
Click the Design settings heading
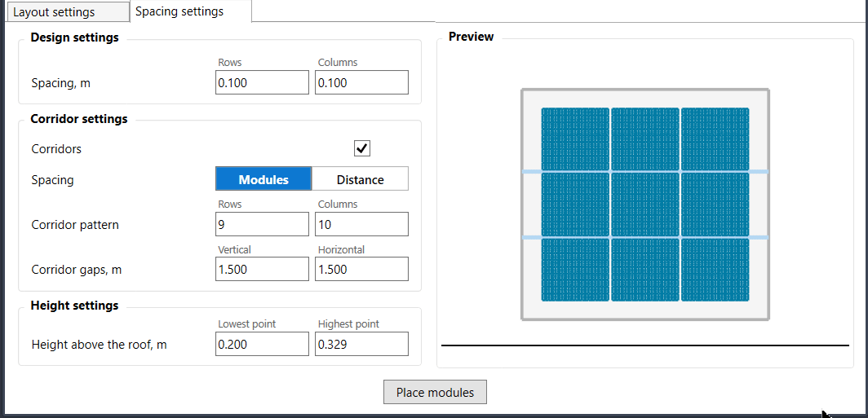pos(75,37)
